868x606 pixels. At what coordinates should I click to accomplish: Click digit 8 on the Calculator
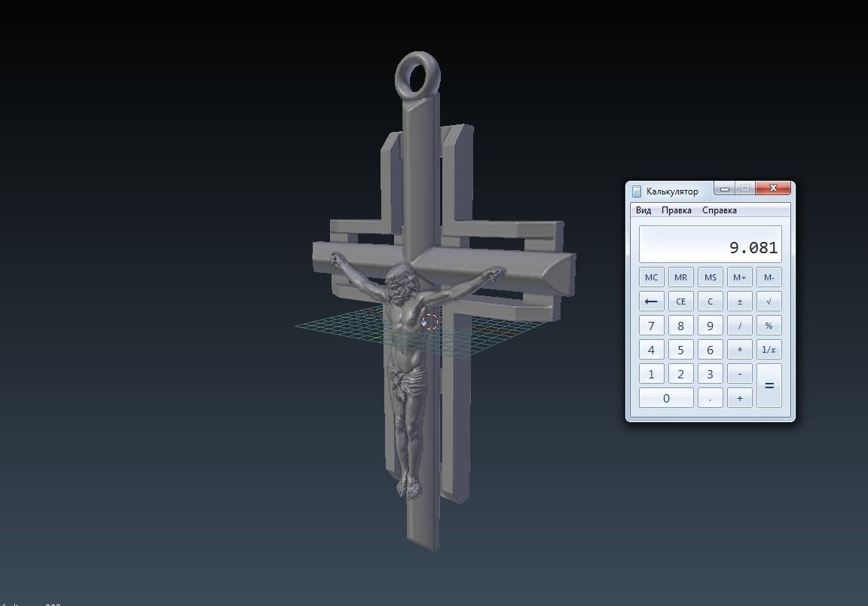(x=680, y=326)
